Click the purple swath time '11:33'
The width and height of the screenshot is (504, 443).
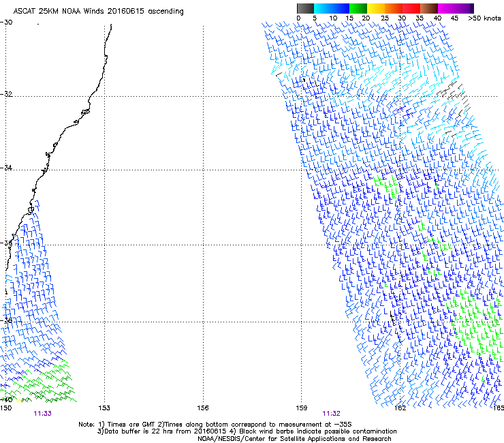click(x=42, y=414)
